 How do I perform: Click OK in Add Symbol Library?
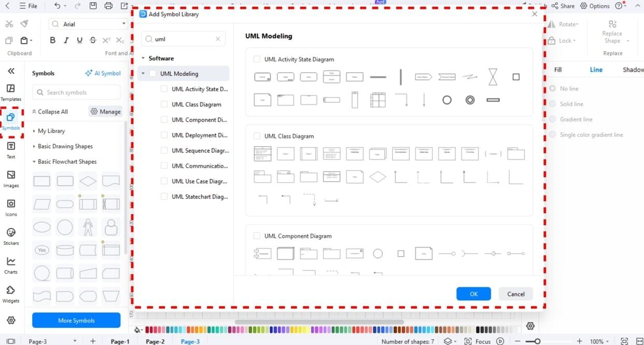pyautogui.click(x=473, y=294)
